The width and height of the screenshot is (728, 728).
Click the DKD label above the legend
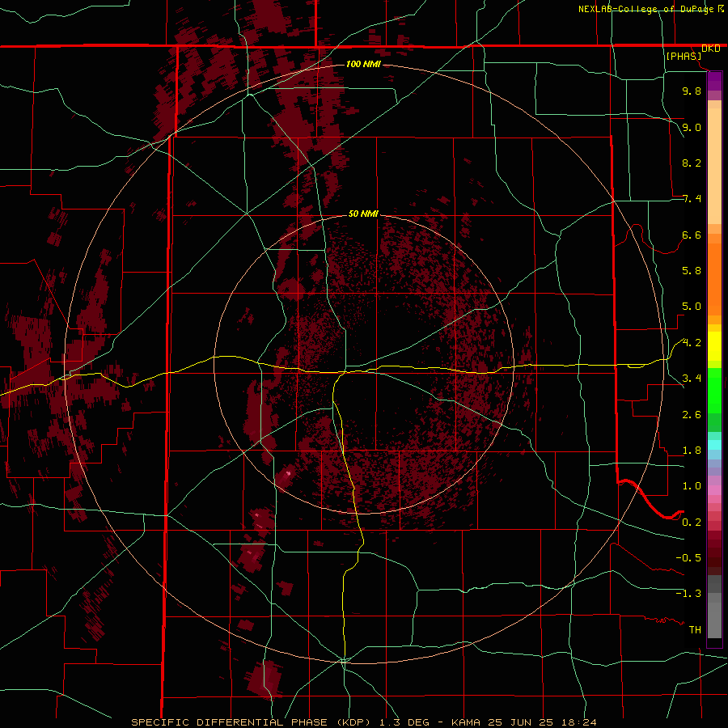pos(711,49)
